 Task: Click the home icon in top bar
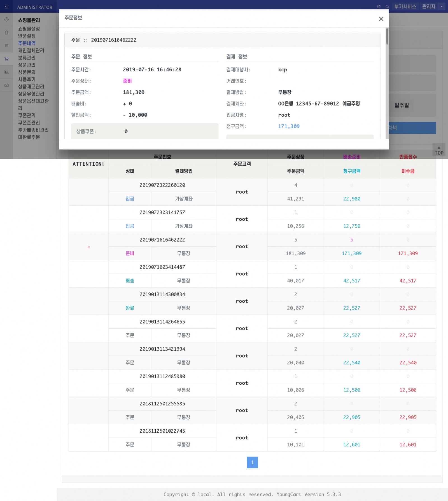387,6
